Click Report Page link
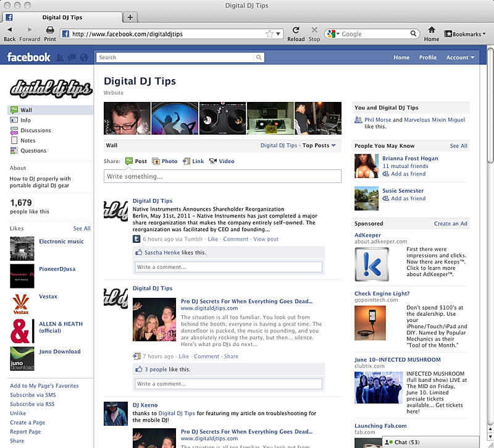The height and width of the screenshot is (448, 494). pos(25,431)
